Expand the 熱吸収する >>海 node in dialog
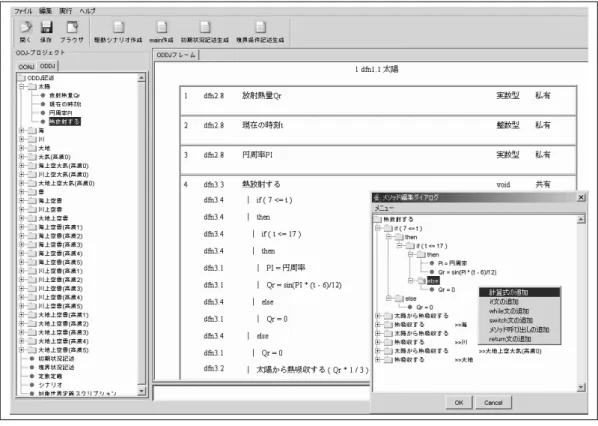 (x=378, y=325)
